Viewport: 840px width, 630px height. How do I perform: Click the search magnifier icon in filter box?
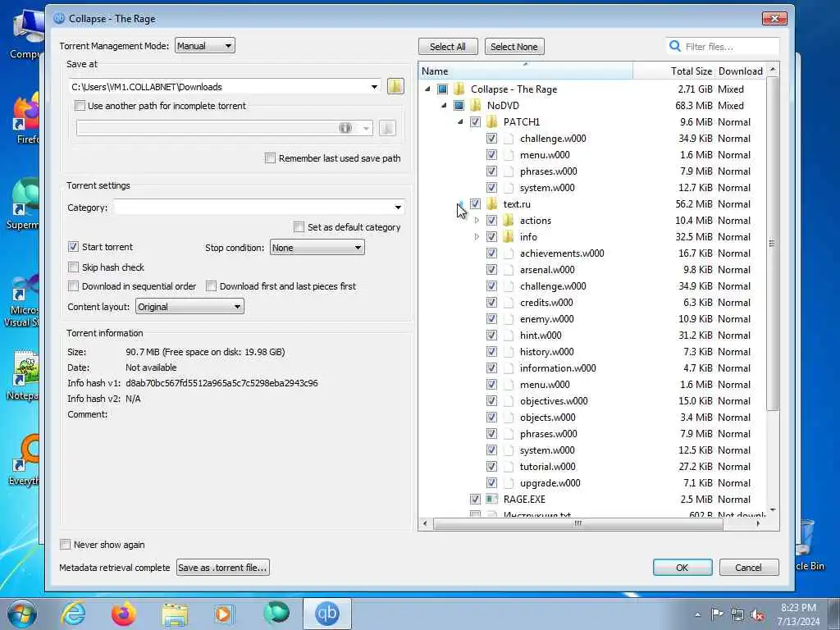(x=675, y=47)
